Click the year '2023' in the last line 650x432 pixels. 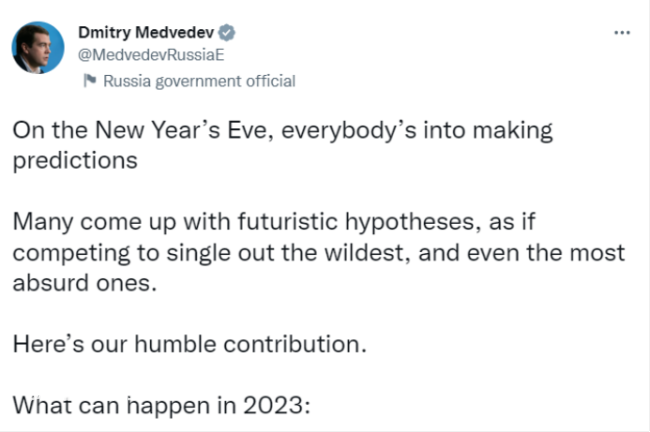pyautogui.click(x=274, y=405)
